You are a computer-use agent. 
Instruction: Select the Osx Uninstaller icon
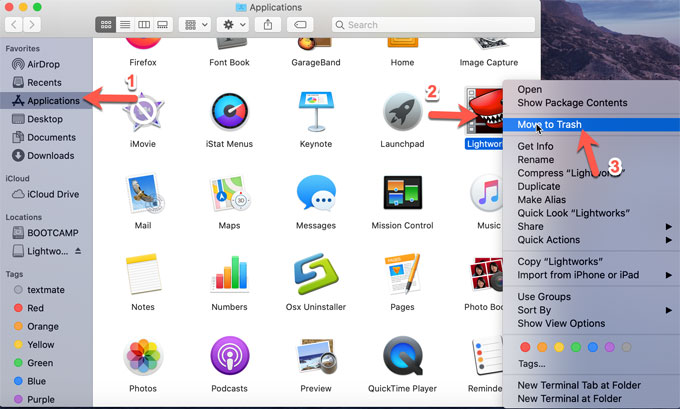pos(316,274)
